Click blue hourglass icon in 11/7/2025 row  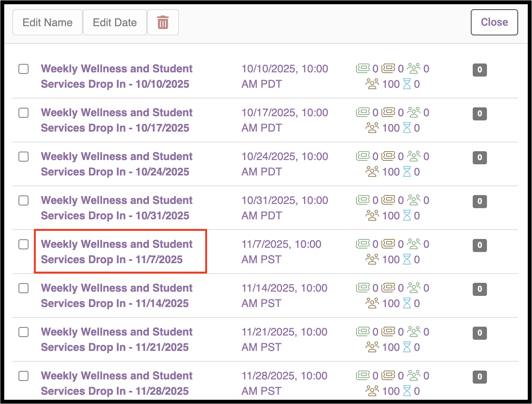click(407, 259)
